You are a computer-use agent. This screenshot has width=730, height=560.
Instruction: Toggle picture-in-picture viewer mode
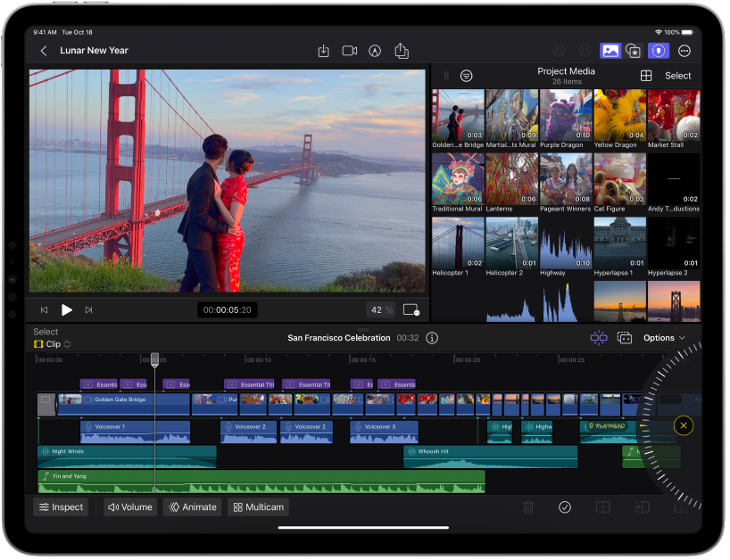(410, 309)
